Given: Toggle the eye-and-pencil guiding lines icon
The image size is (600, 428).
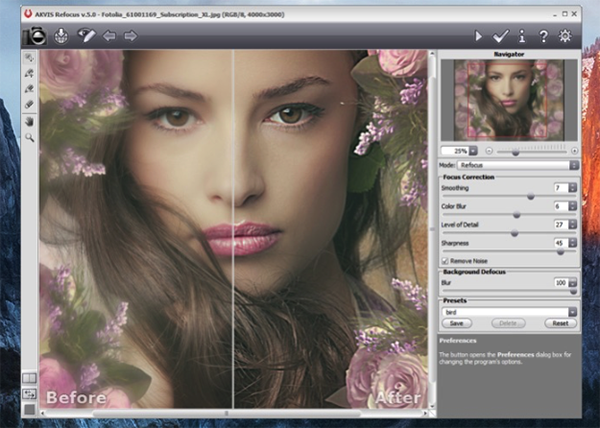Looking at the screenshot, I should 86,36.
